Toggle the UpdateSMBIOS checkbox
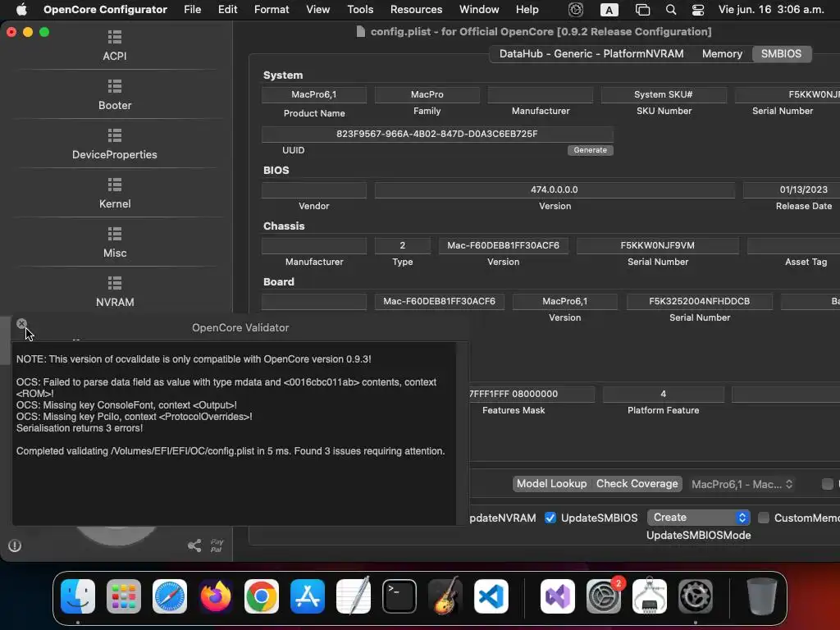 550,518
